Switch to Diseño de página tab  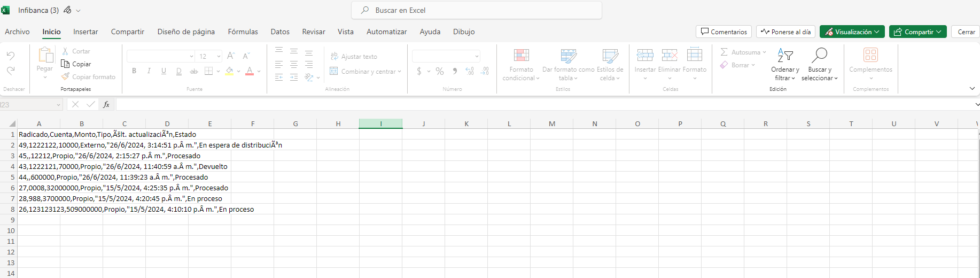pyautogui.click(x=186, y=32)
